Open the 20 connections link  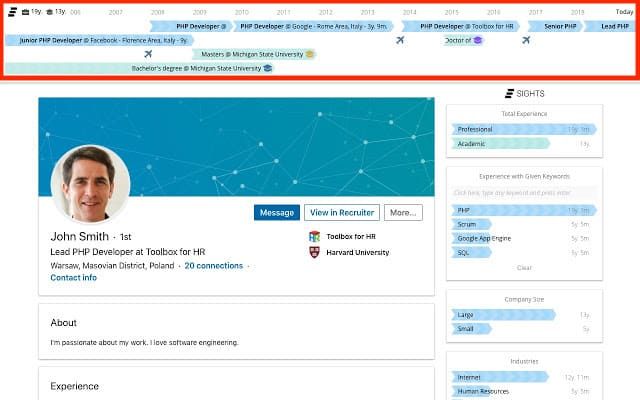pyautogui.click(x=213, y=266)
